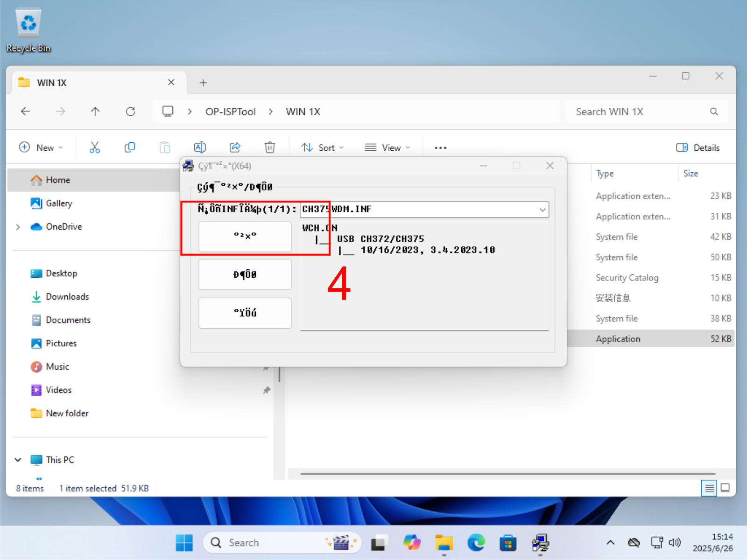The height and width of the screenshot is (560, 747).
Task: Click chevron before OP-ISPTool in breadcrumb
Action: click(x=190, y=112)
